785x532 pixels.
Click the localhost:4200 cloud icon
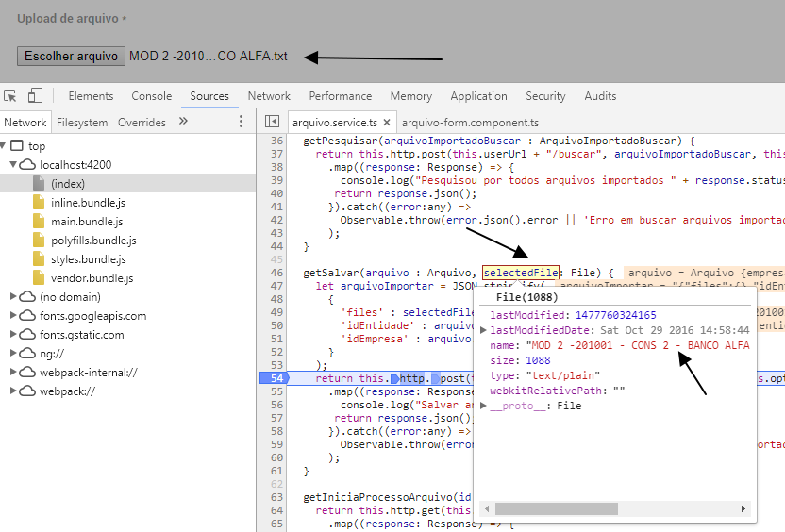(27, 164)
